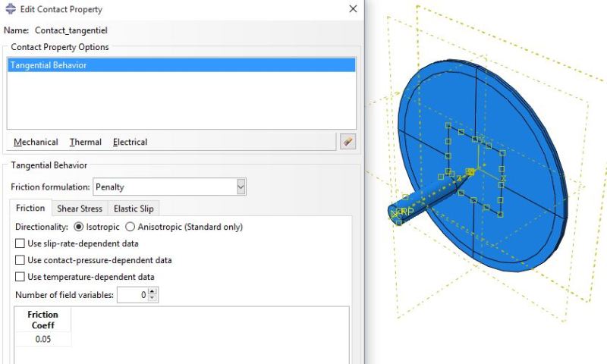
Task: Click the delete option eraser icon
Action: [348, 142]
